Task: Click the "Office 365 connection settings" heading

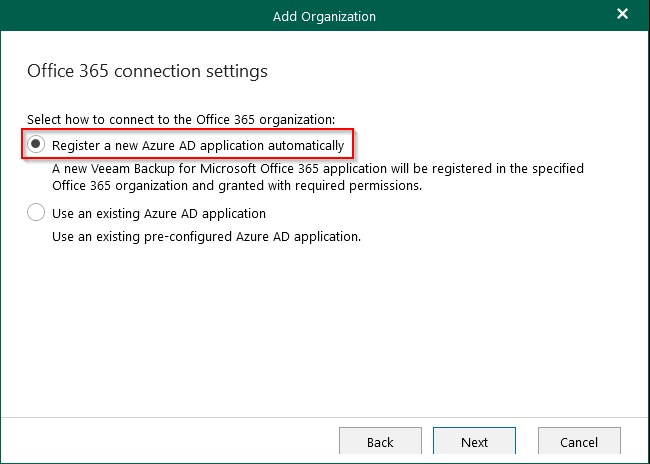Action: tap(147, 71)
